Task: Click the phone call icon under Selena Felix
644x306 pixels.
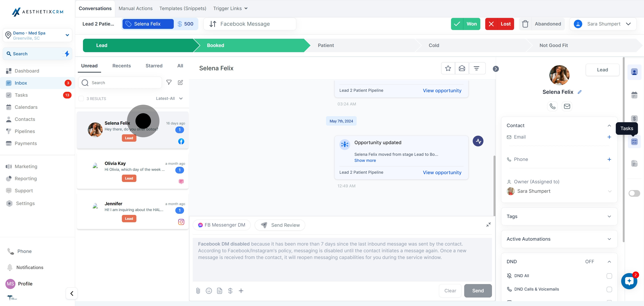Action: click(552, 106)
